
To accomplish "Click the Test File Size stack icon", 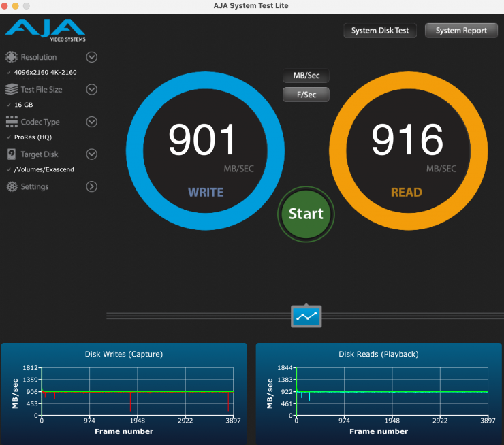I will (x=11, y=90).
